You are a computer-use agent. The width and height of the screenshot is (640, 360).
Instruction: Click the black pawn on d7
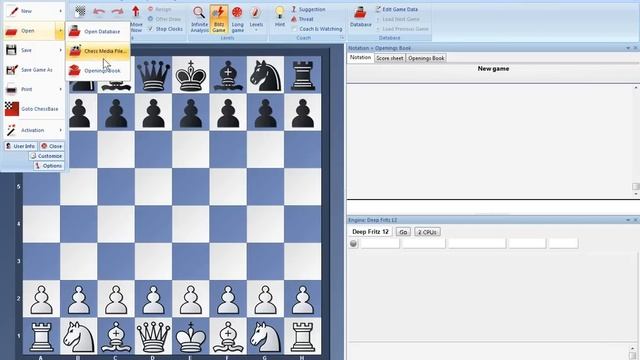coord(153,113)
